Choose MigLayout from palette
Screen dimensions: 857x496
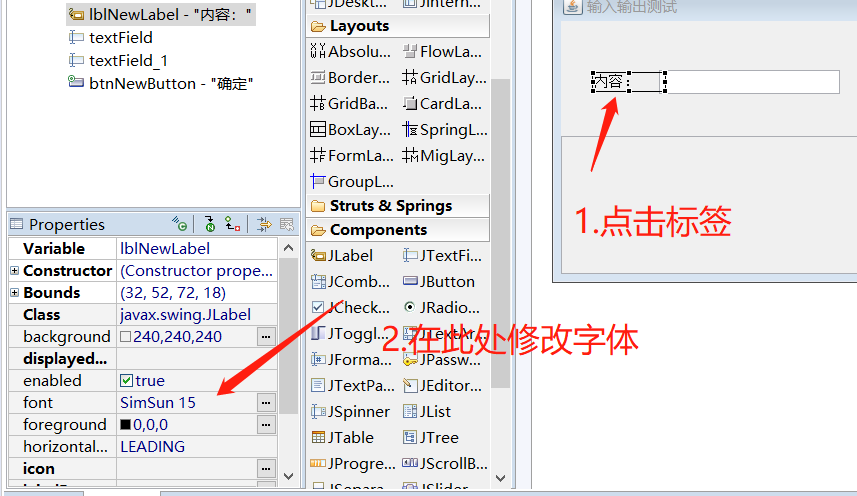(x=444, y=156)
